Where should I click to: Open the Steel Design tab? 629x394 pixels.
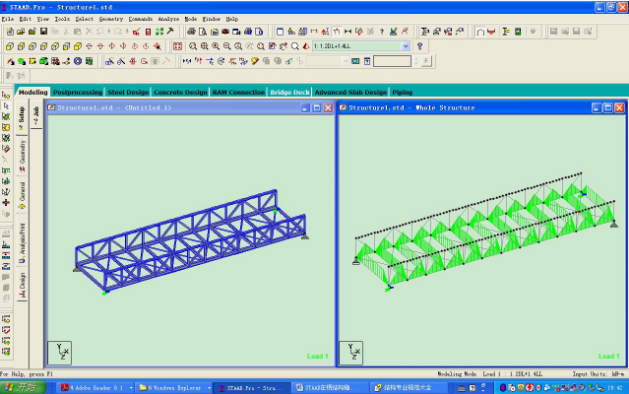(128, 92)
